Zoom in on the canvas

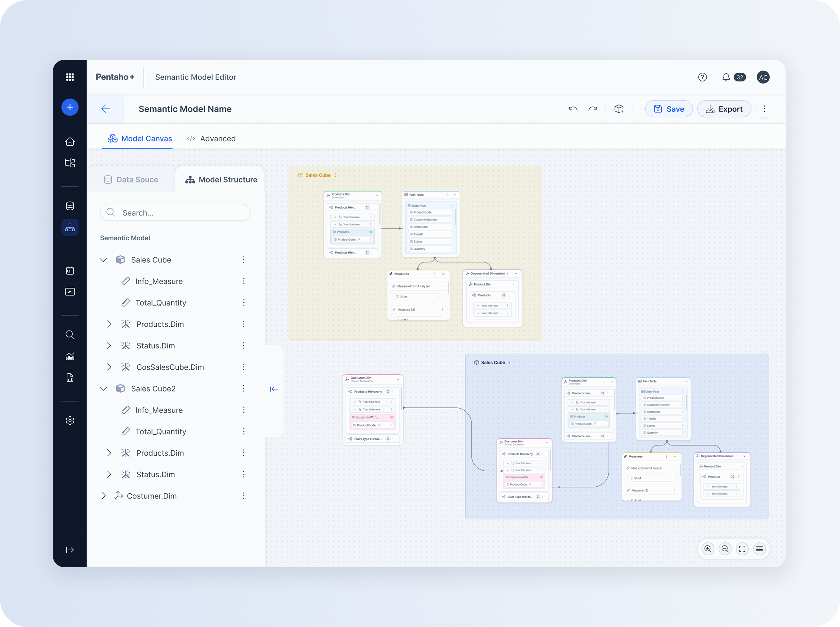708,549
